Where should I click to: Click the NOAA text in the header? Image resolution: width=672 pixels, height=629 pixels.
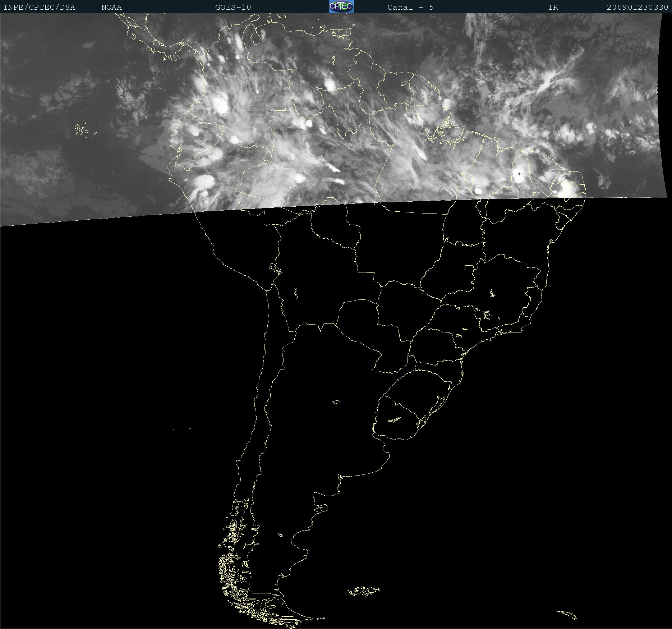[x=111, y=7]
